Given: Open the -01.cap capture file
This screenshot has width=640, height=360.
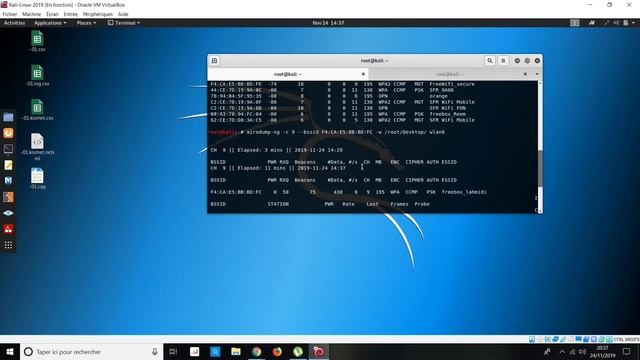Looking at the screenshot, I should coord(37,178).
